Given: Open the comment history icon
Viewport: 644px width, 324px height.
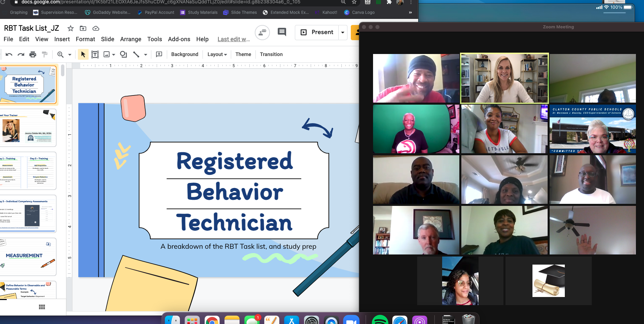Looking at the screenshot, I should coord(282,32).
